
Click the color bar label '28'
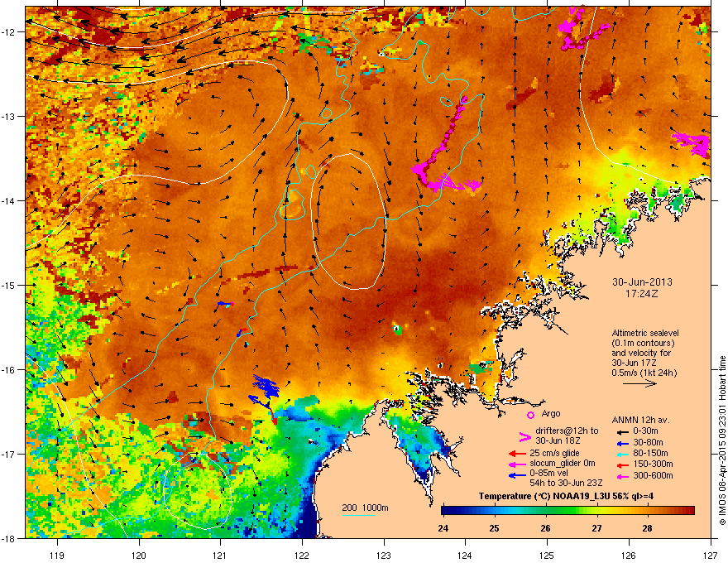pyautogui.click(x=647, y=528)
